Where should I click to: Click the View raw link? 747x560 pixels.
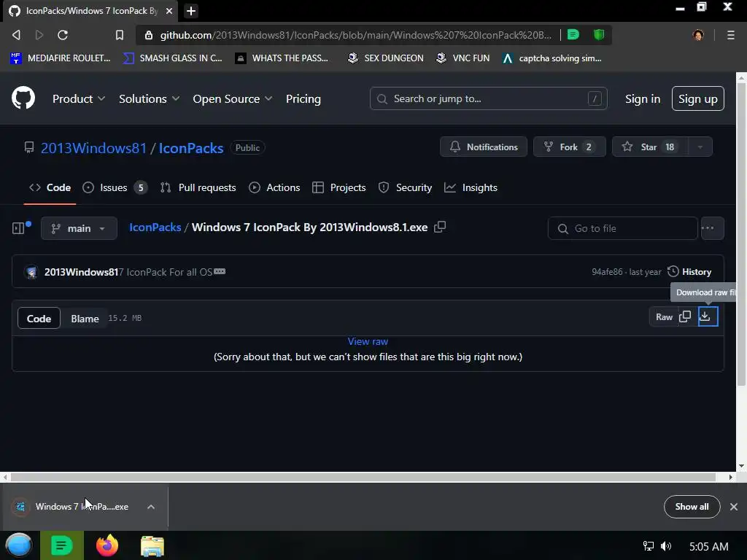click(x=368, y=341)
